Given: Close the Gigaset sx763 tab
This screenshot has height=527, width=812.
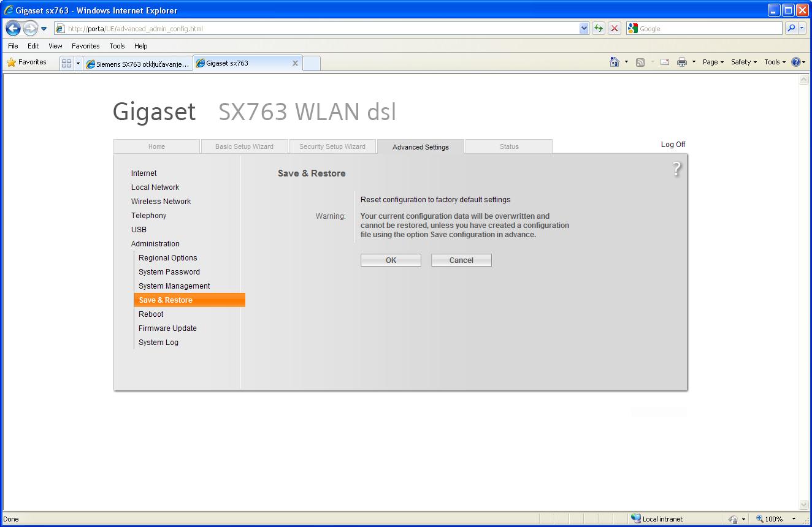Looking at the screenshot, I should (295, 63).
